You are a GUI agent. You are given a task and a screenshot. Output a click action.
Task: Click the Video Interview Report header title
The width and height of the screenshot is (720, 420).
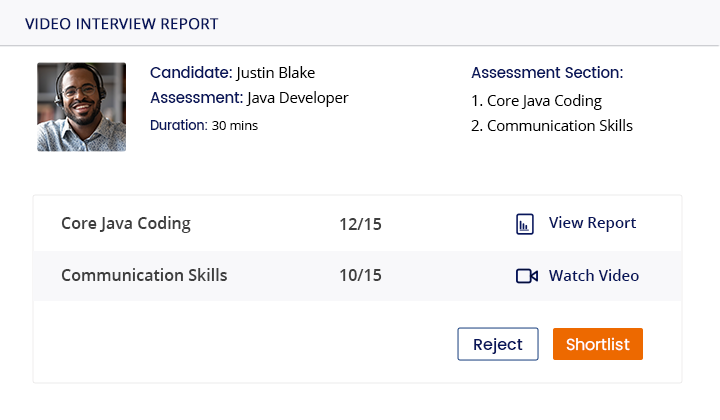click(122, 23)
